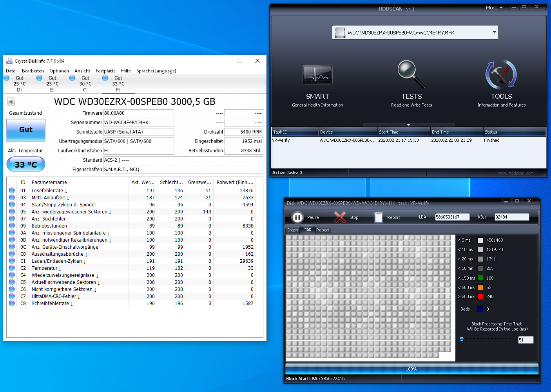Open the Bearbeiten menu
Screen dimensions: 551x392
[x=33, y=71]
